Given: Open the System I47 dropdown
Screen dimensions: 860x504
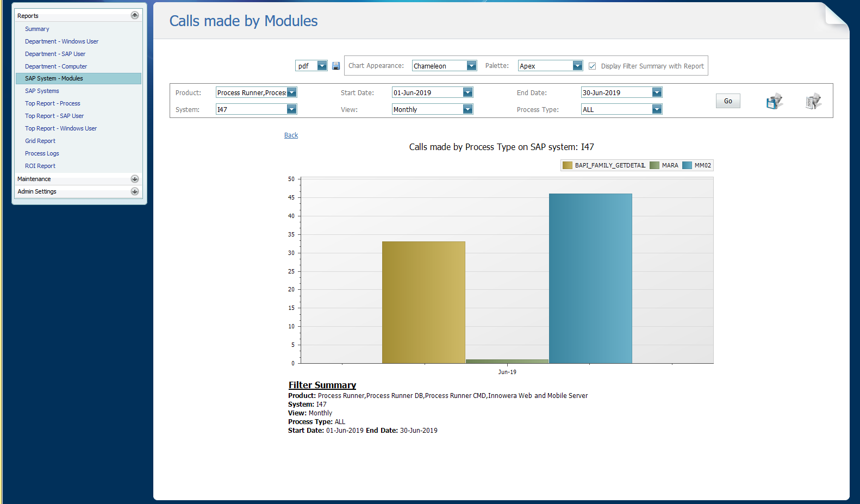Looking at the screenshot, I should click(291, 109).
